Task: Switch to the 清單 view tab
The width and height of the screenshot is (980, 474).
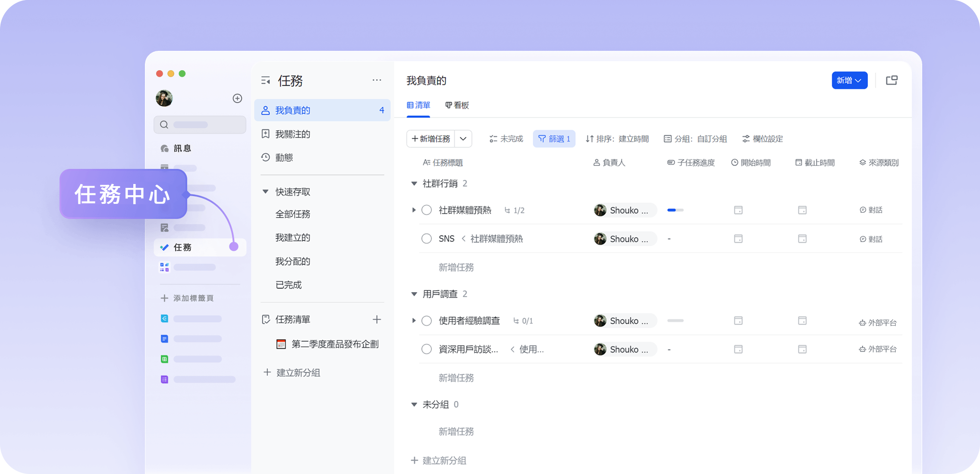Action: click(x=418, y=105)
